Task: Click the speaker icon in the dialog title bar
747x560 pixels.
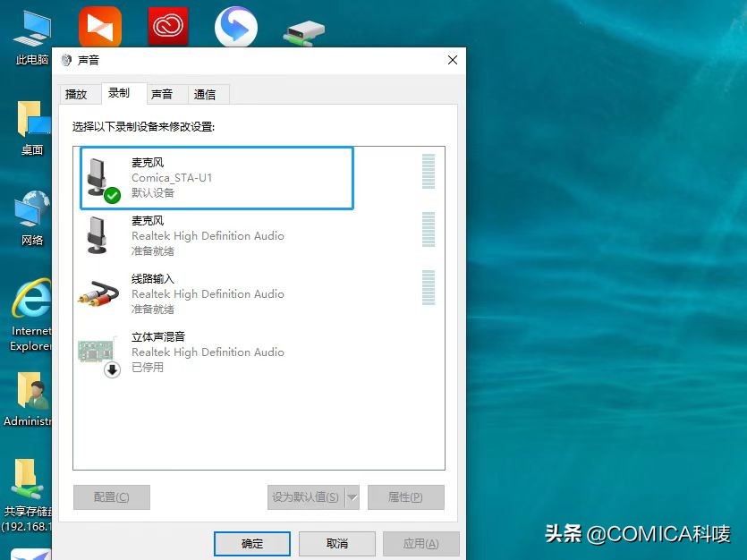Action: point(64,61)
